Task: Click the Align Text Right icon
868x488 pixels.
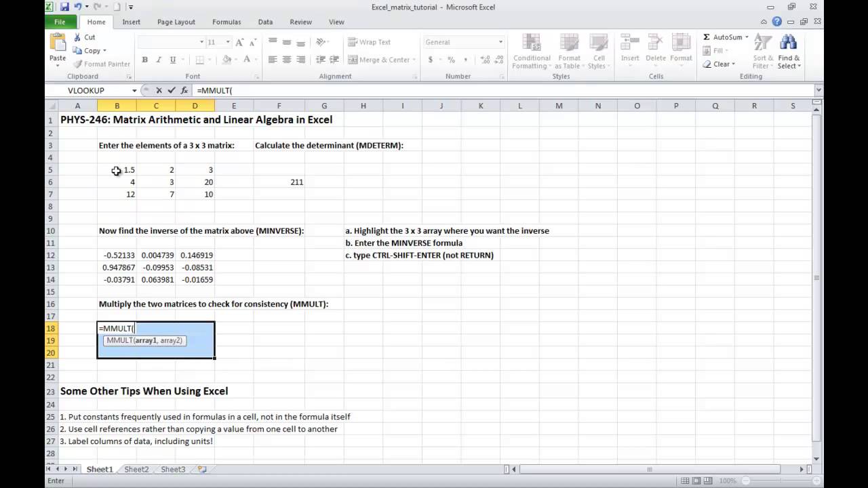Action: pyautogui.click(x=301, y=60)
